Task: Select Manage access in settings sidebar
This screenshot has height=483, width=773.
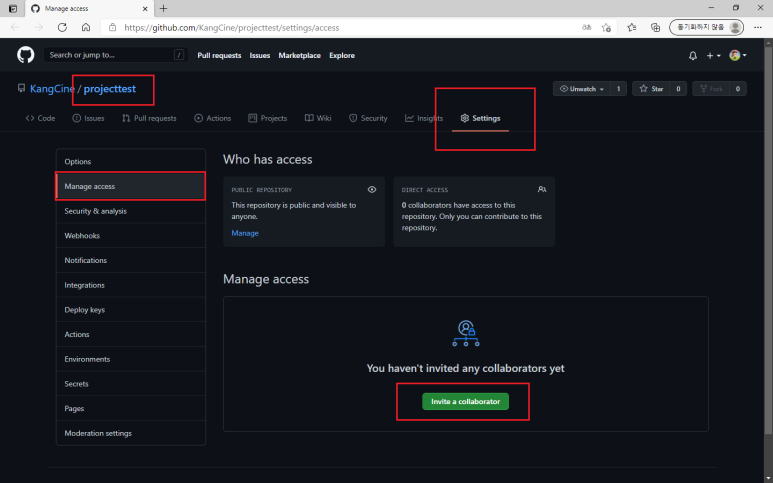Action: coord(131,186)
